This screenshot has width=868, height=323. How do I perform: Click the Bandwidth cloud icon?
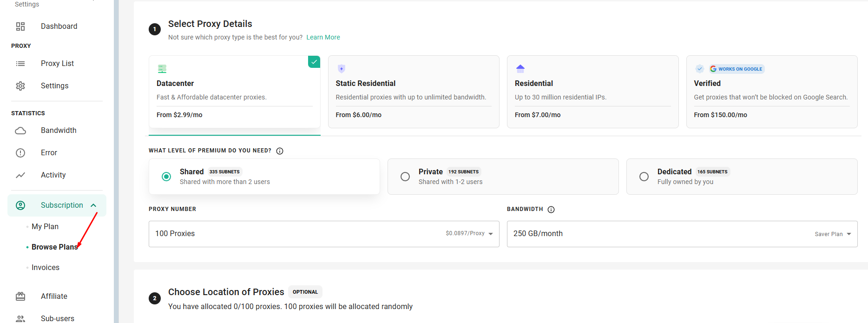20,131
